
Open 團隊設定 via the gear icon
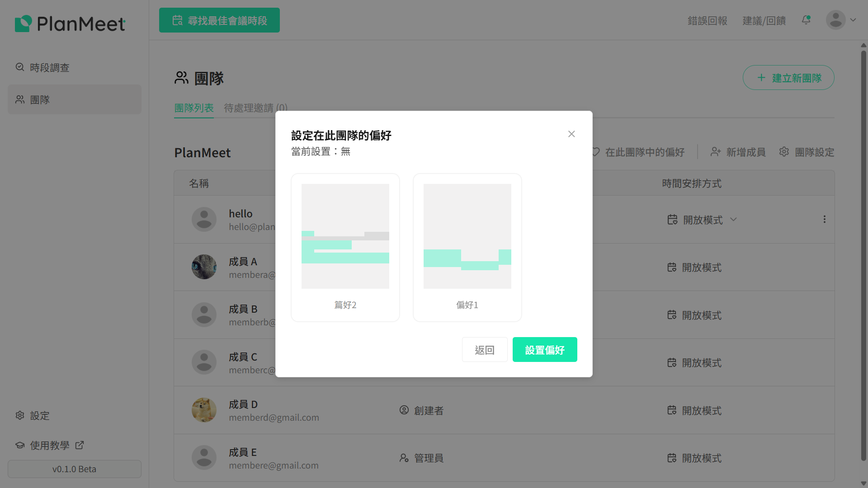click(784, 152)
